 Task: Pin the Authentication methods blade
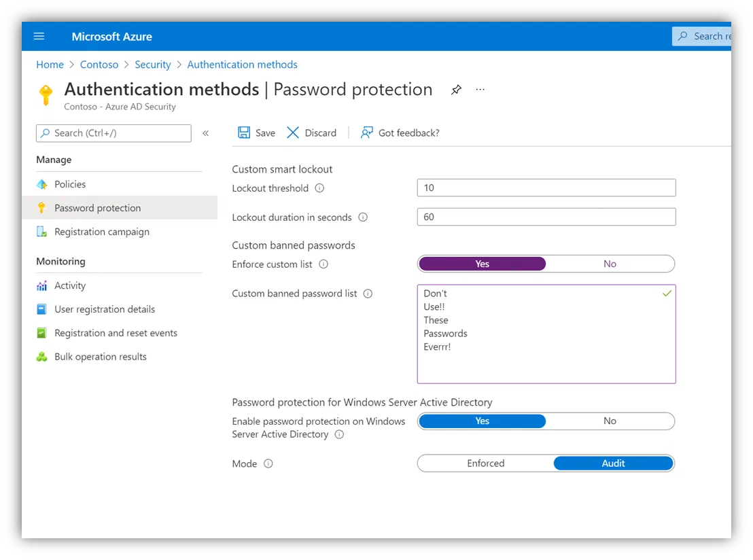[456, 89]
